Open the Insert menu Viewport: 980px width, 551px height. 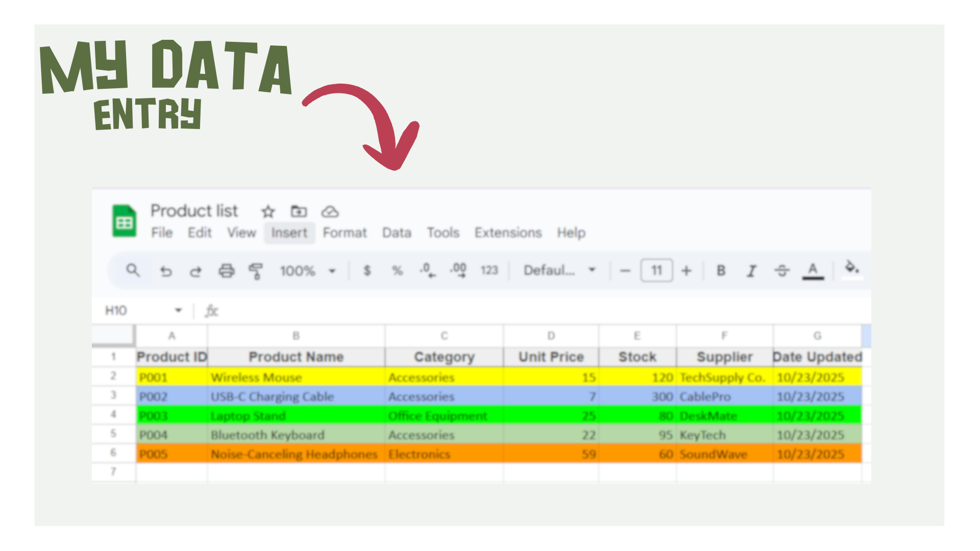(289, 233)
